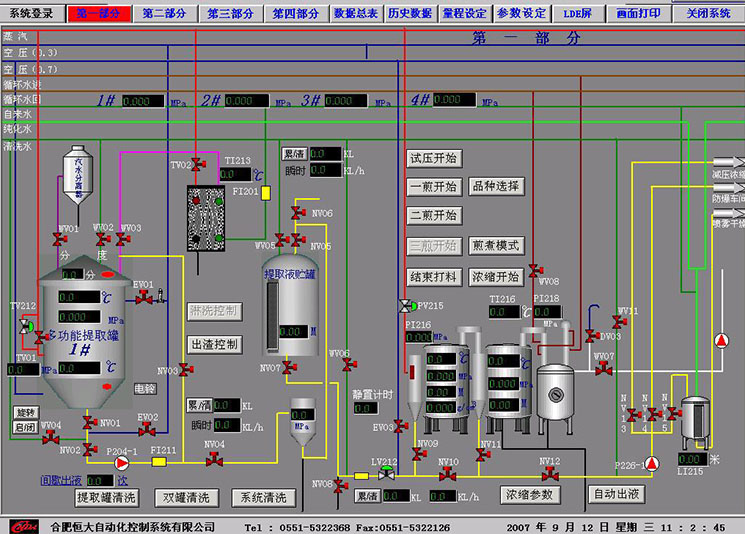Image resolution: width=745 pixels, height=534 pixels.
Task: Click the PV215 pressure control valve
Action: [407, 306]
